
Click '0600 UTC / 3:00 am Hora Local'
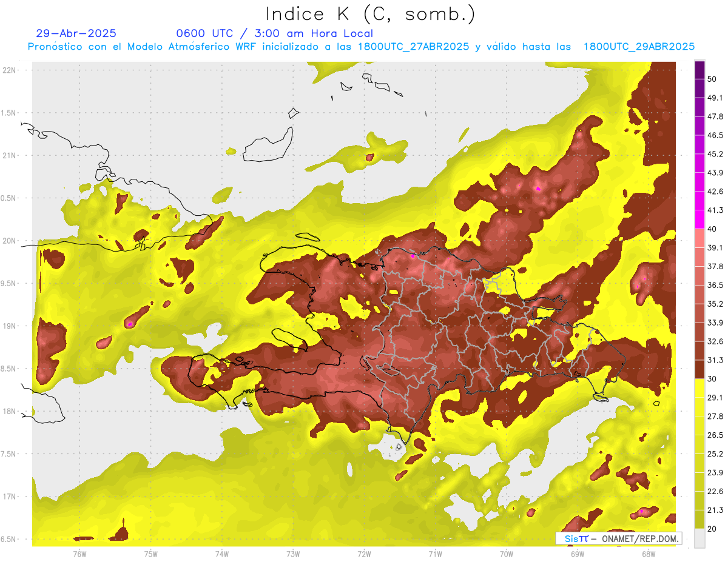point(274,33)
